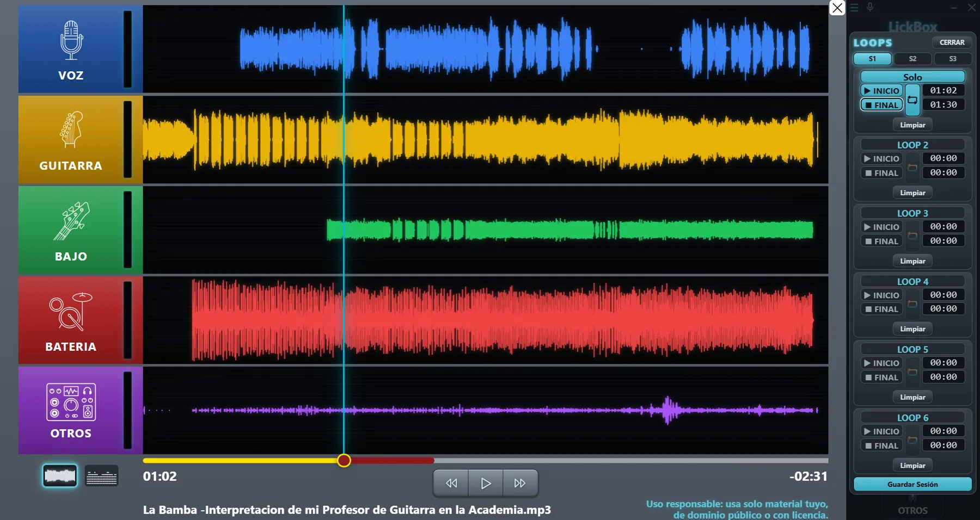Toggle LOOP 6 repeat icon
The width and height of the screenshot is (980, 520).
(912, 439)
